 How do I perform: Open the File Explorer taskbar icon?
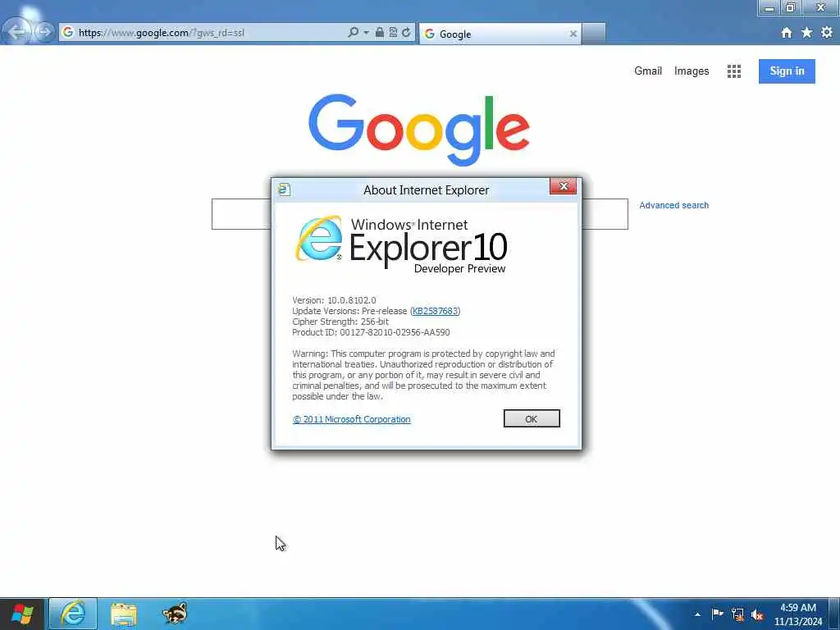[124, 614]
